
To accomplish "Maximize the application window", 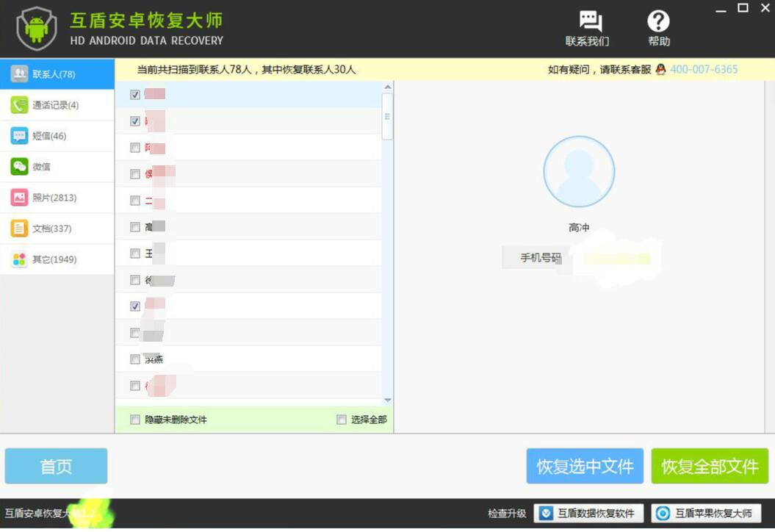I will coord(743,8).
